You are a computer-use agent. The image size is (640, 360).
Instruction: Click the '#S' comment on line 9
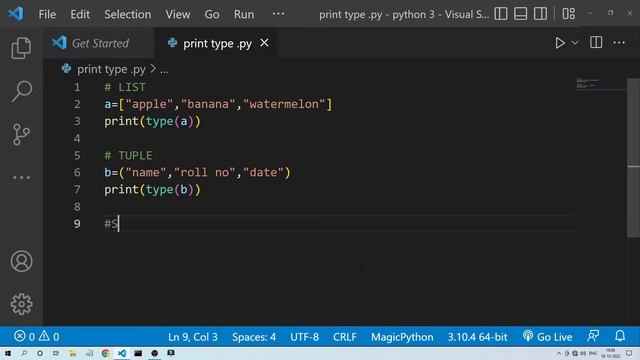point(111,224)
